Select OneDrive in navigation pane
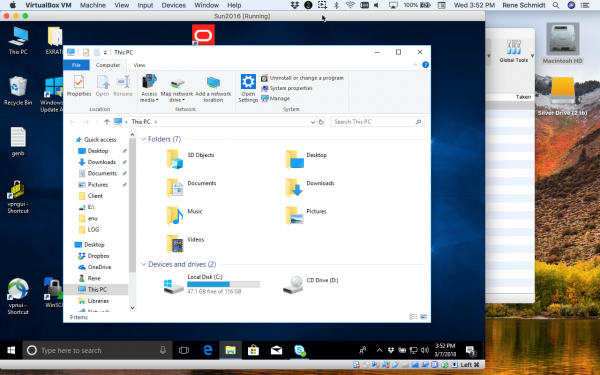The width and height of the screenshot is (600, 375). pyautogui.click(x=95, y=267)
